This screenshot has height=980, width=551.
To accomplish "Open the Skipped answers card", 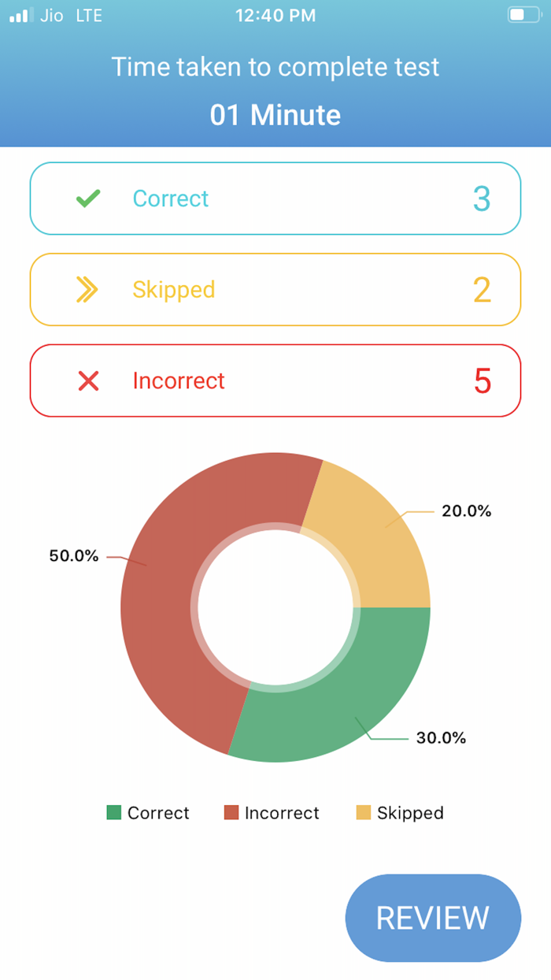I will [x=275, y=290].
